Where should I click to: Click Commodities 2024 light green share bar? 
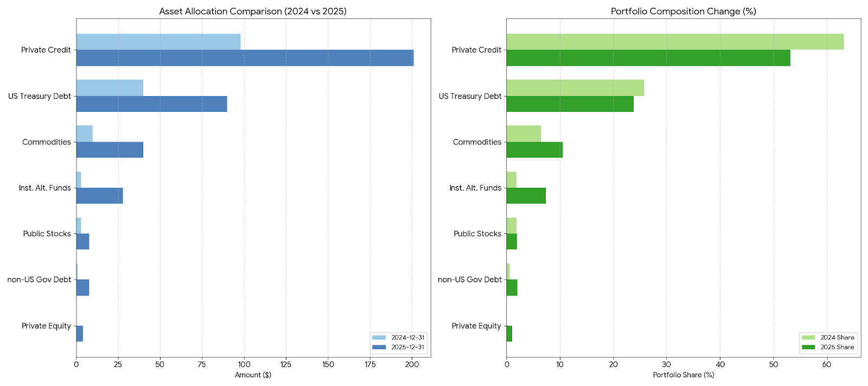tap(524, 134)
